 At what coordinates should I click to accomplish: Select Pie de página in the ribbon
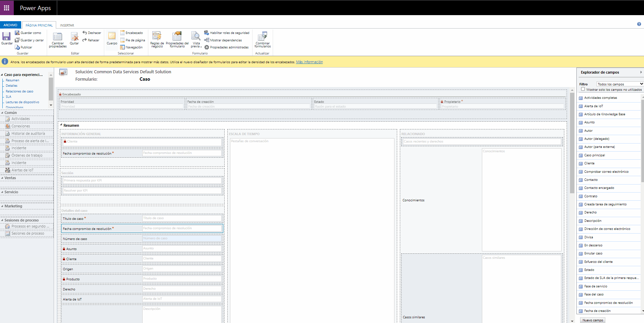(132, 40)
